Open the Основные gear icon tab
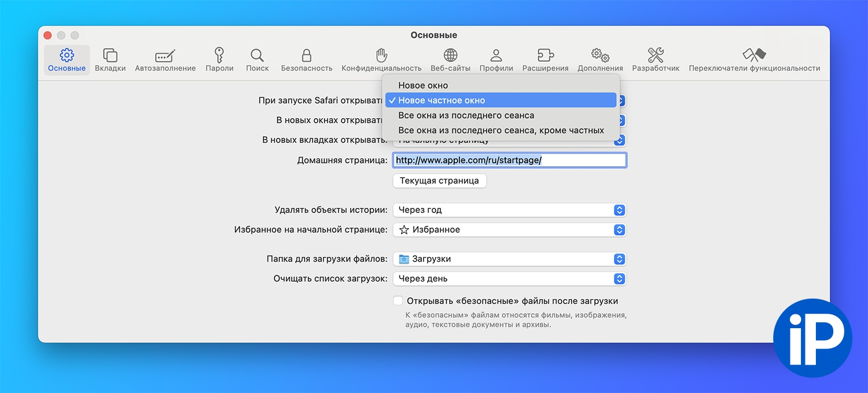The width and height of the screenshot is (868, 393). pyautogui.click(x=67, y=60)
